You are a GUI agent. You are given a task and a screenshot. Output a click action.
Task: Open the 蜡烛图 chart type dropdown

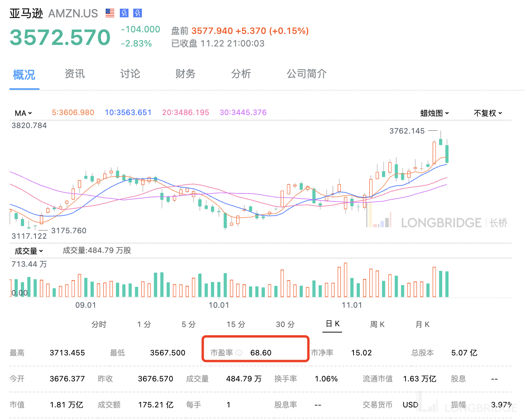coord(435,113)
